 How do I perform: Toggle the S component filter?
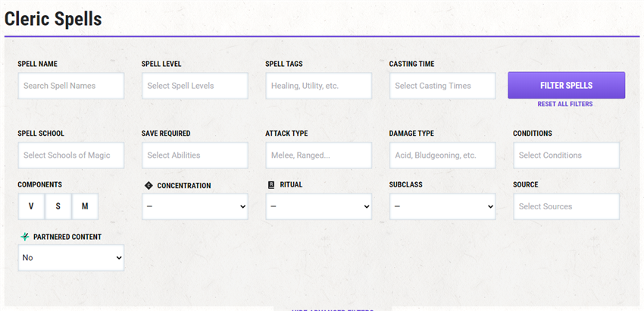(x=58, y=206)
